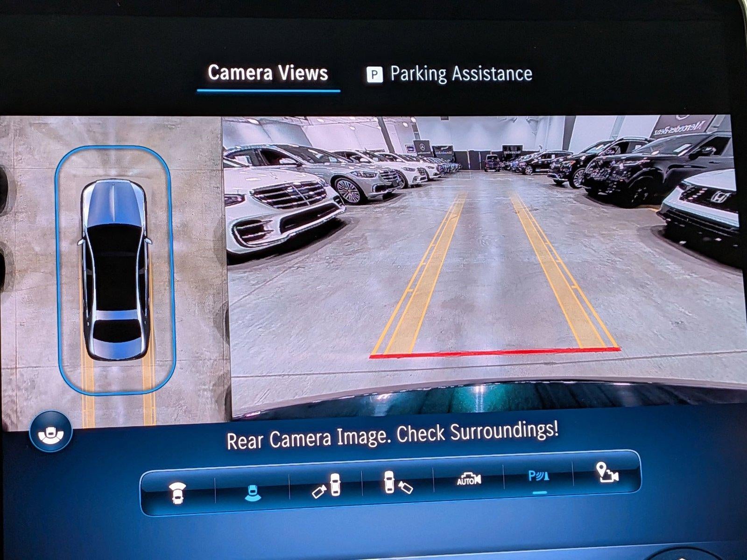Click the P badge beside Parking Assistance
The image size is (747, 560).
tap(374, 75)
